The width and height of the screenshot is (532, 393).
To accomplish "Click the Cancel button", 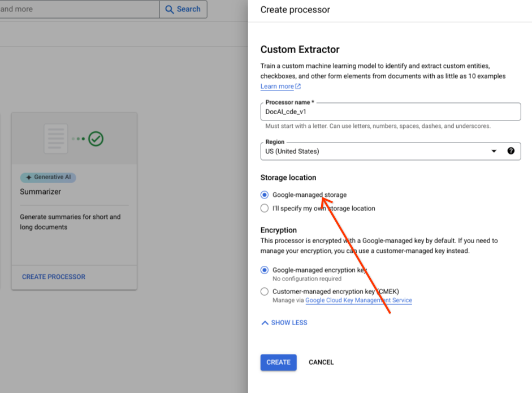I will click(321, 362).
